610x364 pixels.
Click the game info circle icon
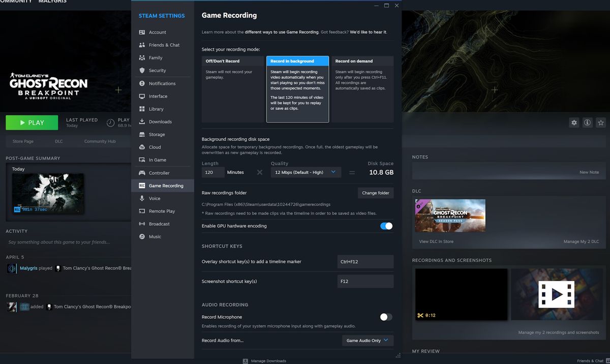pos(587,123)
